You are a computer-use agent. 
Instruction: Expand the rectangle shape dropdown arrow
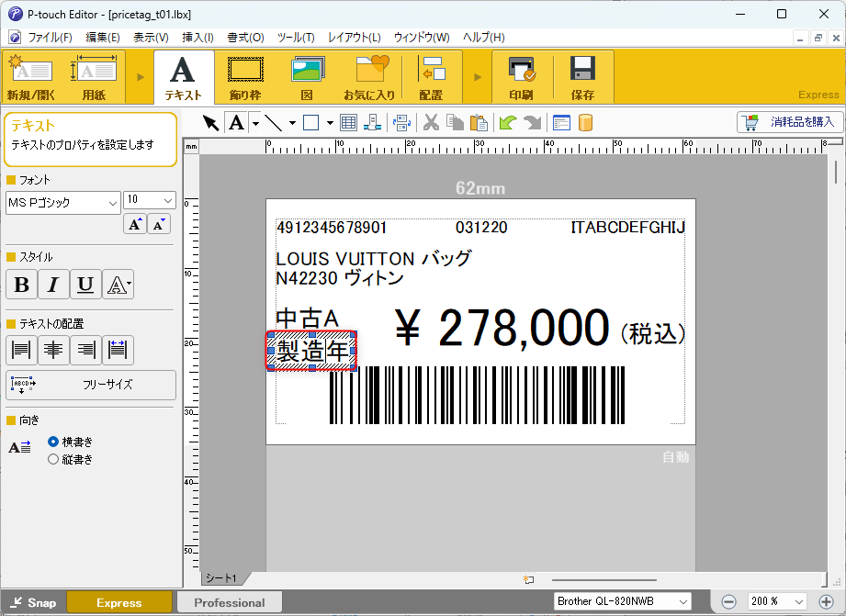330,123
